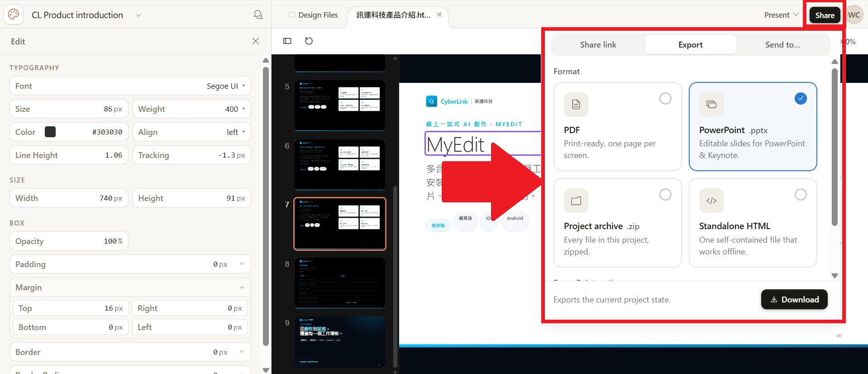Toggle the sidebar panel icon
The image size is (868, 374).
[287, 41]
